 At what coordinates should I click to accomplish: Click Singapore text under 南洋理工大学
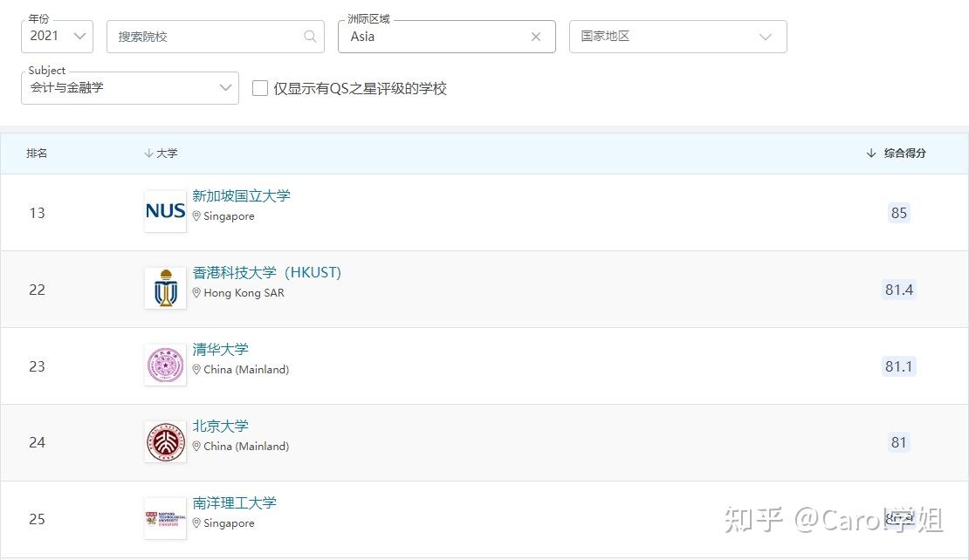[x=230, y=523]
